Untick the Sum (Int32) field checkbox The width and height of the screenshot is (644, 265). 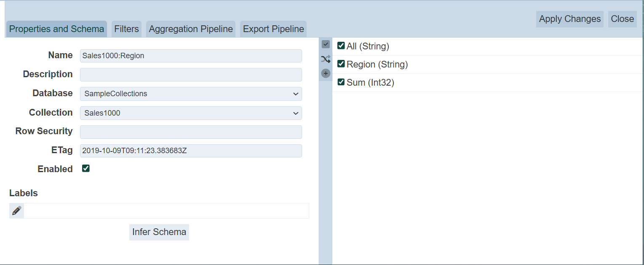coord(341,82)
